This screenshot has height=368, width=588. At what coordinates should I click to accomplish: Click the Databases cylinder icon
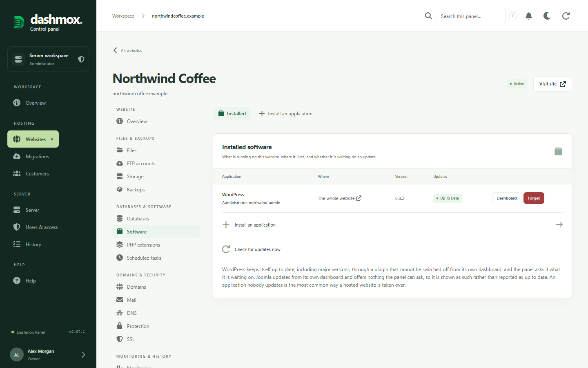(120, 218)
